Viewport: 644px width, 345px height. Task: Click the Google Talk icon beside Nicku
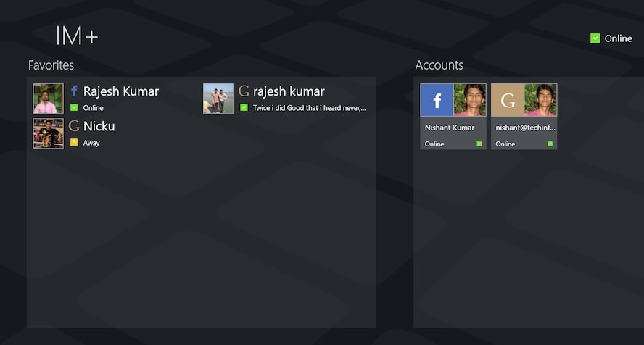tap(74, 125)
